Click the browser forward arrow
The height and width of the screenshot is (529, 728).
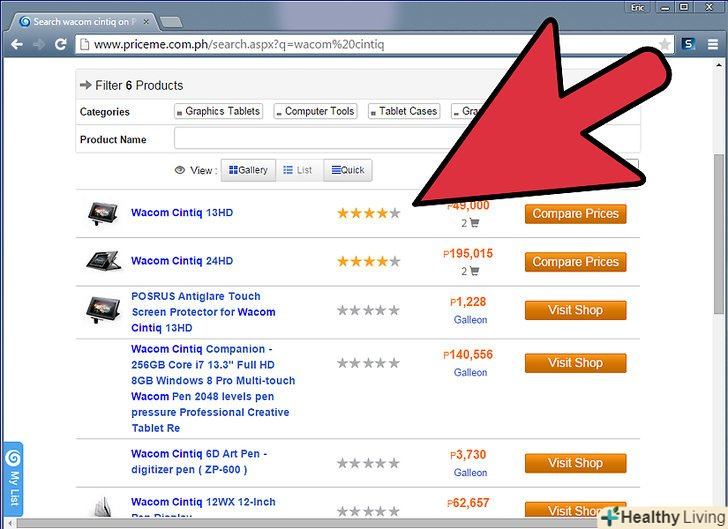tap(39, 45)
